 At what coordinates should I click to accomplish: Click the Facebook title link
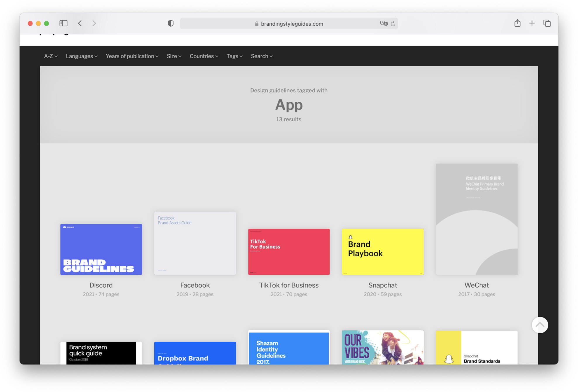[195, 285]
